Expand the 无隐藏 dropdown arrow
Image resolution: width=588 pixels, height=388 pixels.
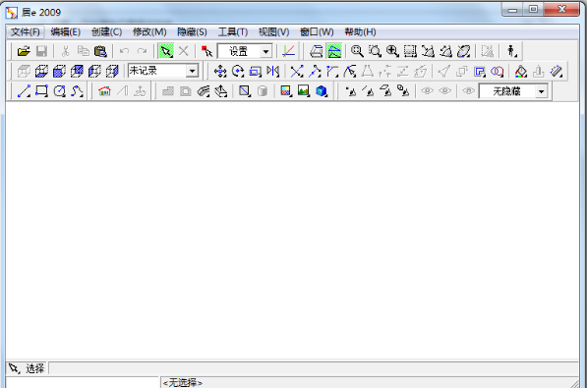541,91
